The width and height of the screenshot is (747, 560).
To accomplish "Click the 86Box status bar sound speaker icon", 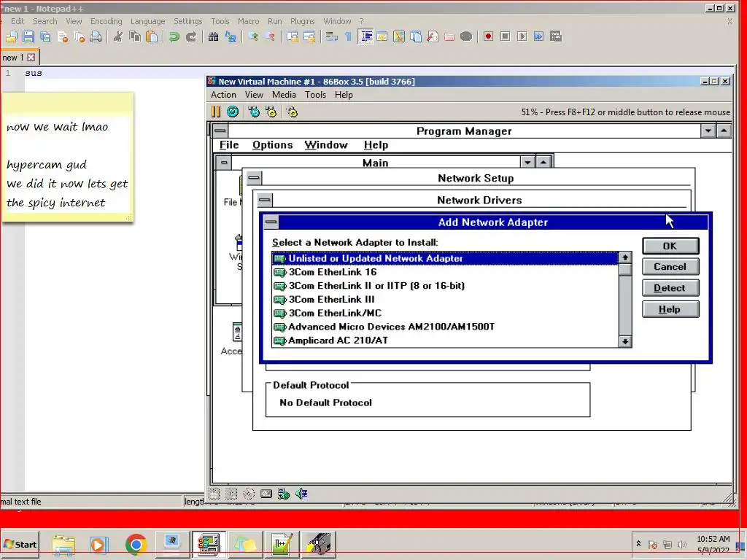I will coord(301,494).
